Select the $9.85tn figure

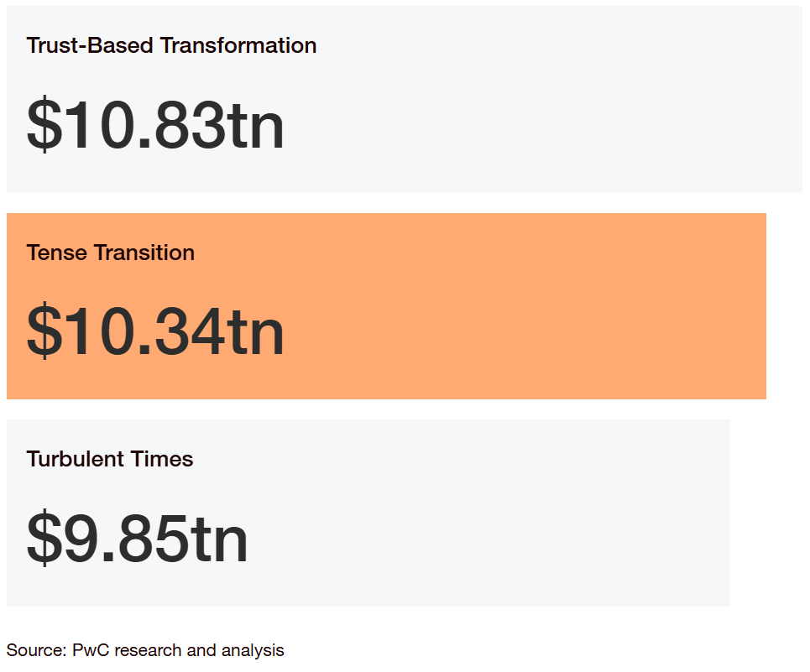137,537
